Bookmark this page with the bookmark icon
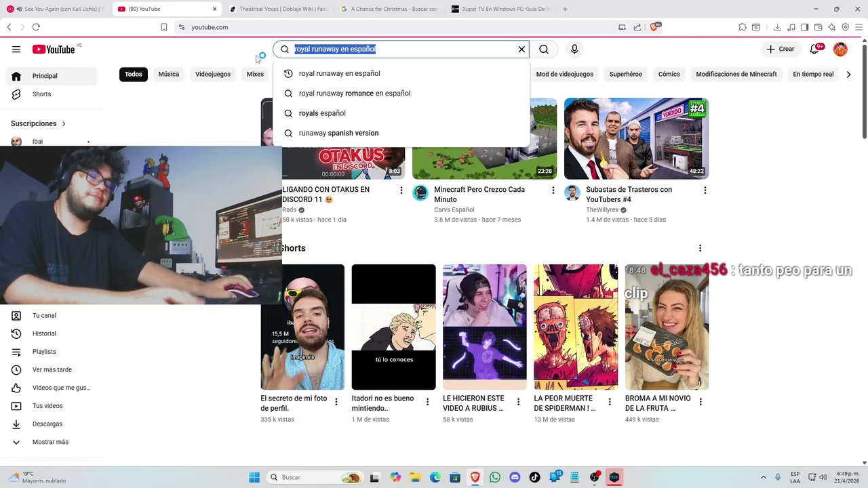The height and width of the screenshot is (488, 868). (164, 27)
